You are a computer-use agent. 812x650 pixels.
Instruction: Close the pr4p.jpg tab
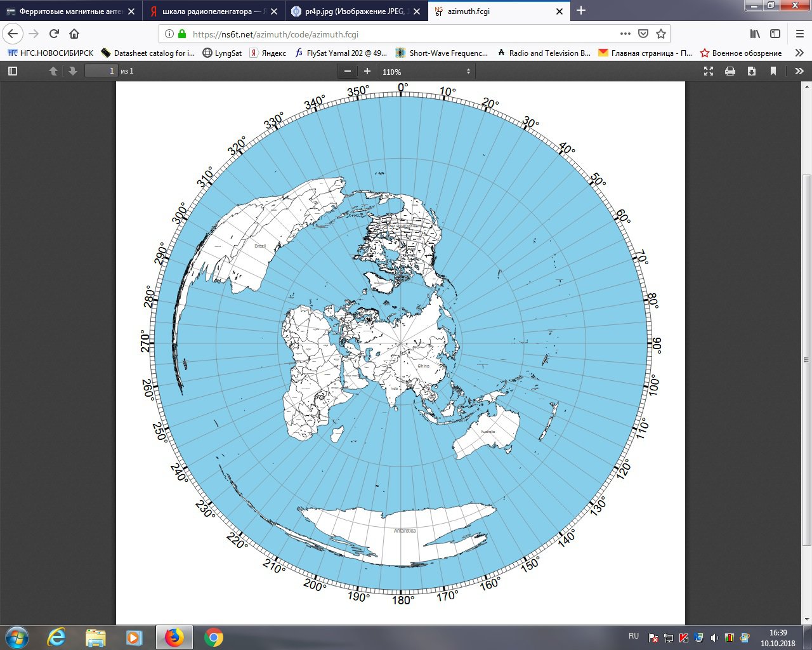click(417, 11)
